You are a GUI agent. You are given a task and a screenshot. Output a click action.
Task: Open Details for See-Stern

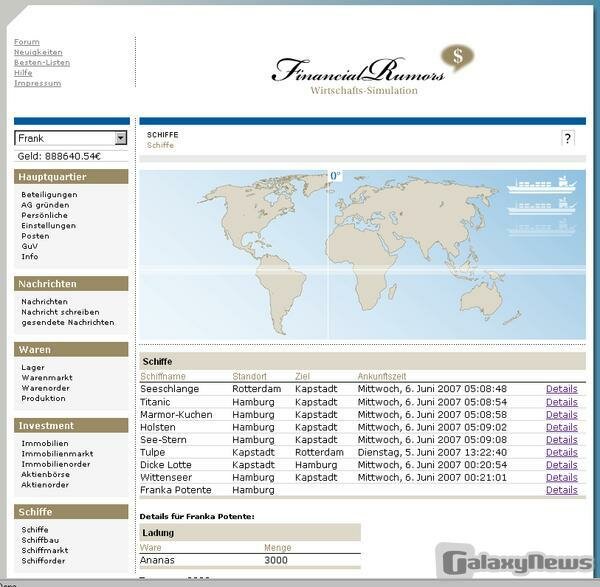tap(561, 440)
